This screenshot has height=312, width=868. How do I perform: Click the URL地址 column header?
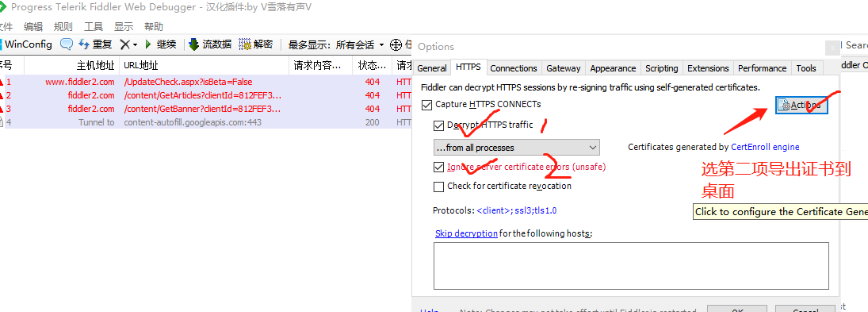pyautogui.click(x=205, y=65)
